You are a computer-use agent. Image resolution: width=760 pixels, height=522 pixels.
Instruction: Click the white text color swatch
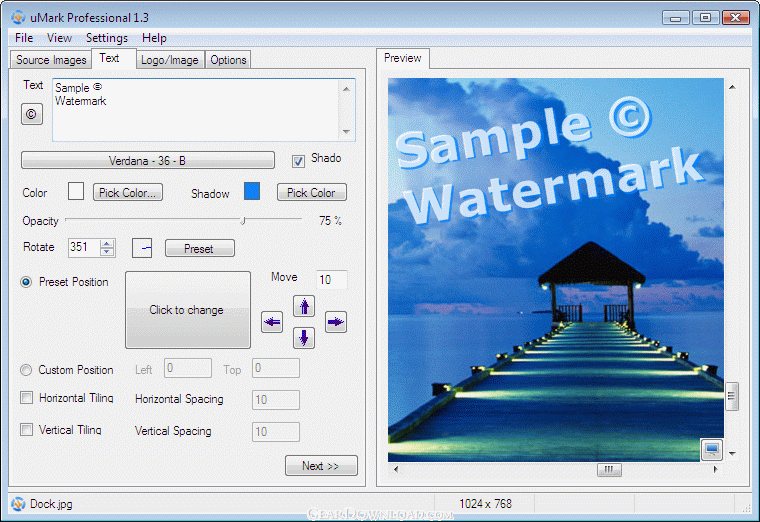76,191
